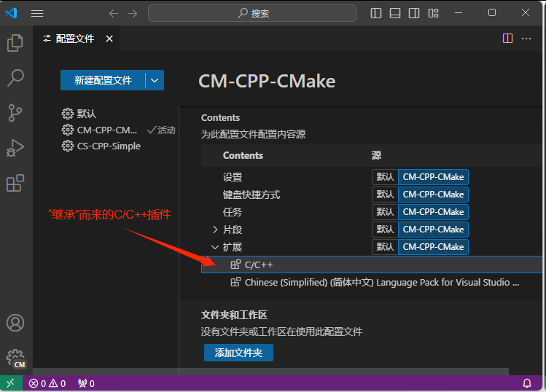The image size is (546, 392).
Task: Select the Chinese (Simplified) Language Pack row
Action: pos(372,282)
